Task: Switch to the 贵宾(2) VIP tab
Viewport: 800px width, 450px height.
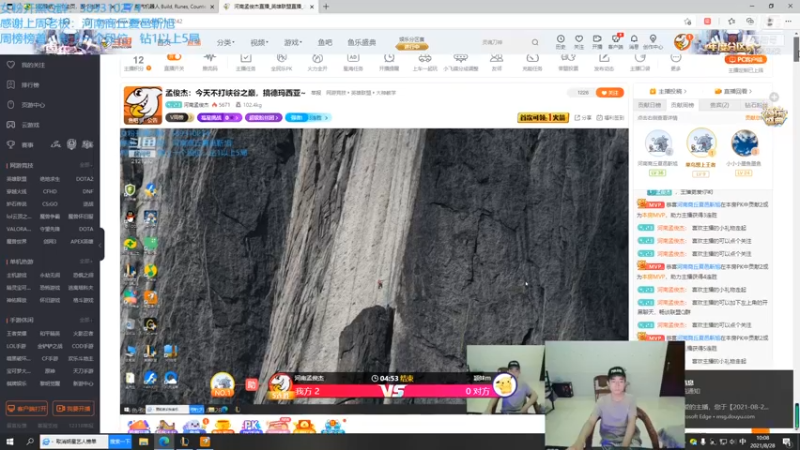Action: point(719,105)
